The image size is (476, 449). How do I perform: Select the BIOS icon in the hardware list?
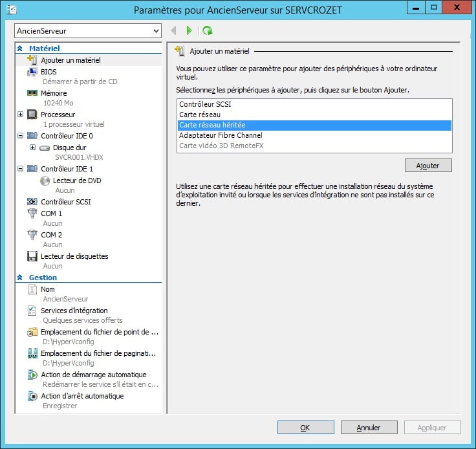click(32, 72)
